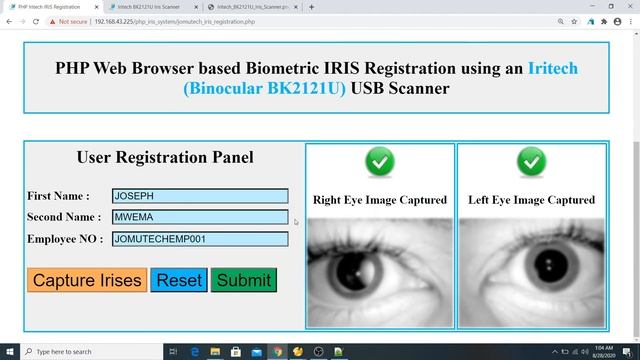Click green checkmark above Right Eye Image Captured
Viewport: 640px width, 360px height.
pos(380,162)
